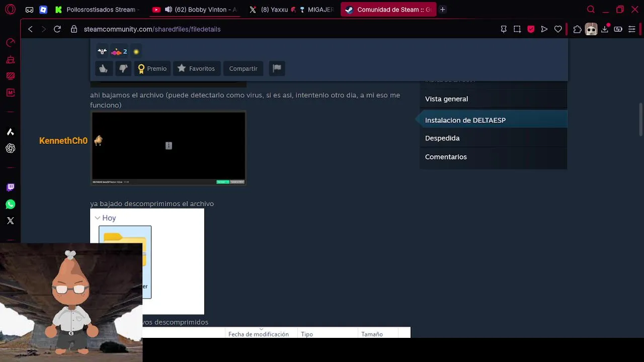Show downloads panel
644x362 pixels.
(x=605, y=29)
